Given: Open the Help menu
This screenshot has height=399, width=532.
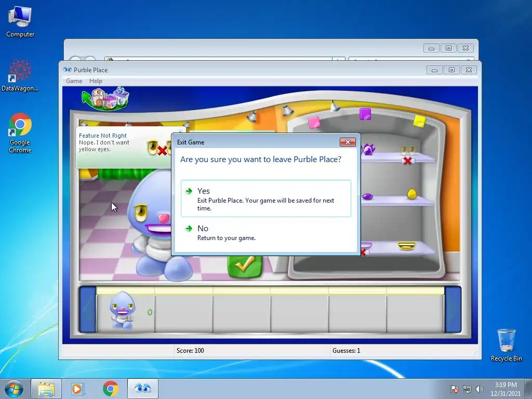Looking at the screenshot, I should pyautogui.click(x=96, y=81).
